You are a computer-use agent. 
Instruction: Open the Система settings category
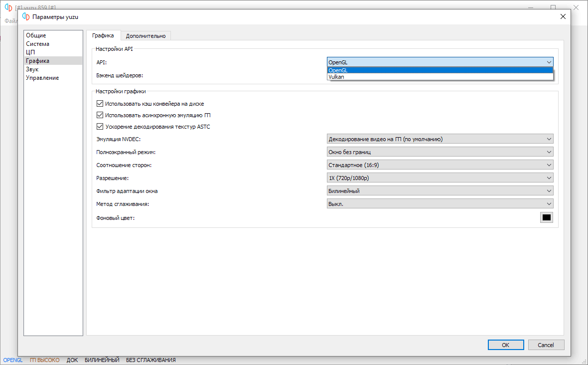click(53, 44)
